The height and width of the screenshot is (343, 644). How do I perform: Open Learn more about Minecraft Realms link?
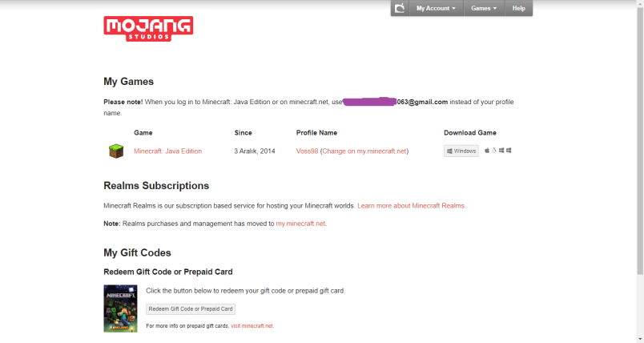pos(411,206)
